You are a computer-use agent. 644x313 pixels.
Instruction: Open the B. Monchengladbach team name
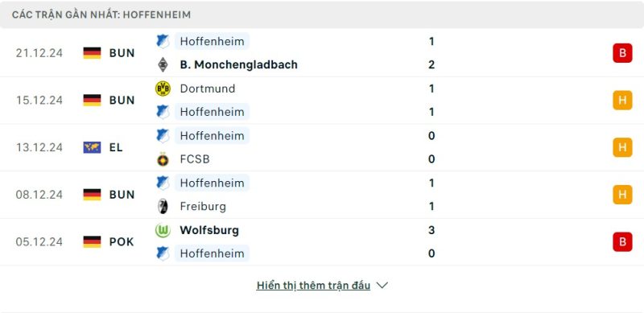click(x=238, y=65)
